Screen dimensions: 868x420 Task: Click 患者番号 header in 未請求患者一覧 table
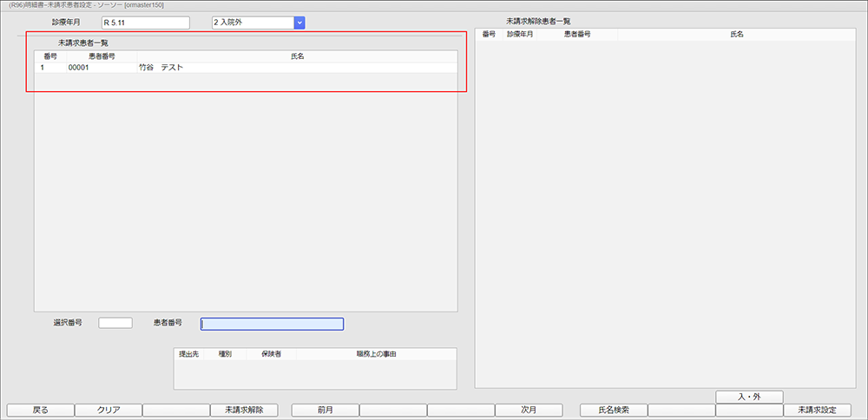coord(102,56)
